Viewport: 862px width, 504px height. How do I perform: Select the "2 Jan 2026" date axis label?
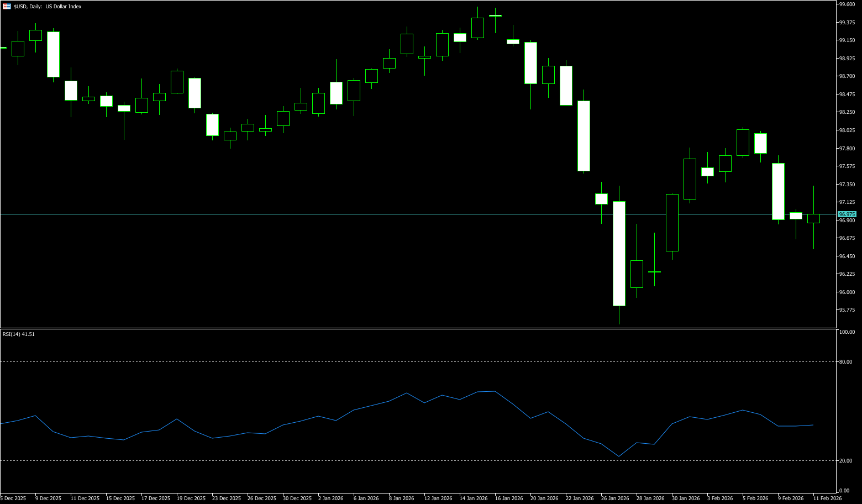[x=330, y=498]
